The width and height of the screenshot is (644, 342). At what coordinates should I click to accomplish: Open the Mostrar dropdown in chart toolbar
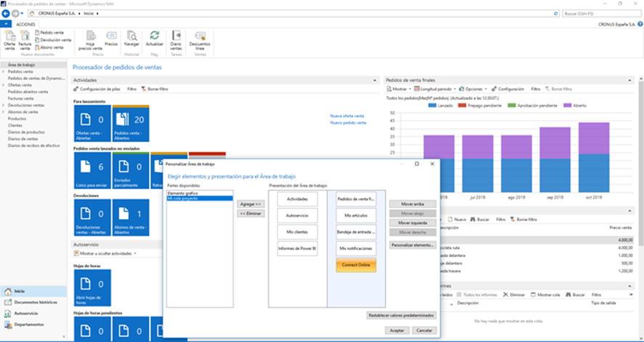pos(399,89)
